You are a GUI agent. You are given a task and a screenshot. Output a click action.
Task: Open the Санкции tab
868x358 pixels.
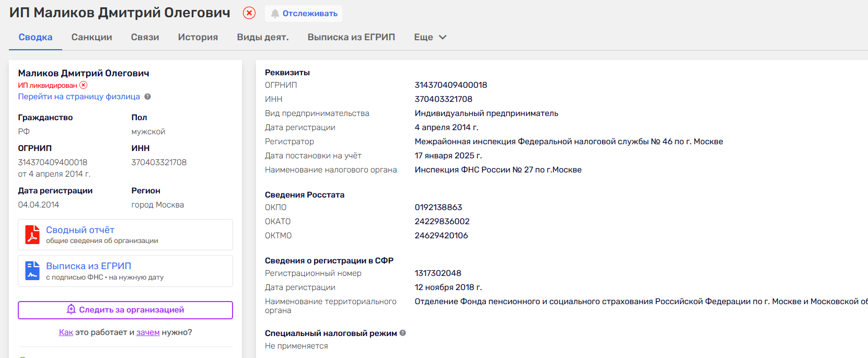coord(92,37)
